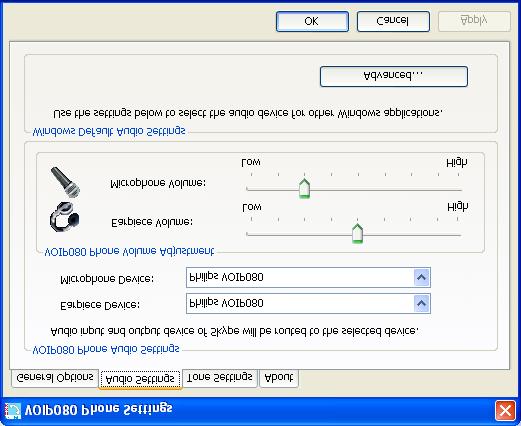Confirm with the OK button
This screenshot has height=426, width=521.
tap(312, 21)
